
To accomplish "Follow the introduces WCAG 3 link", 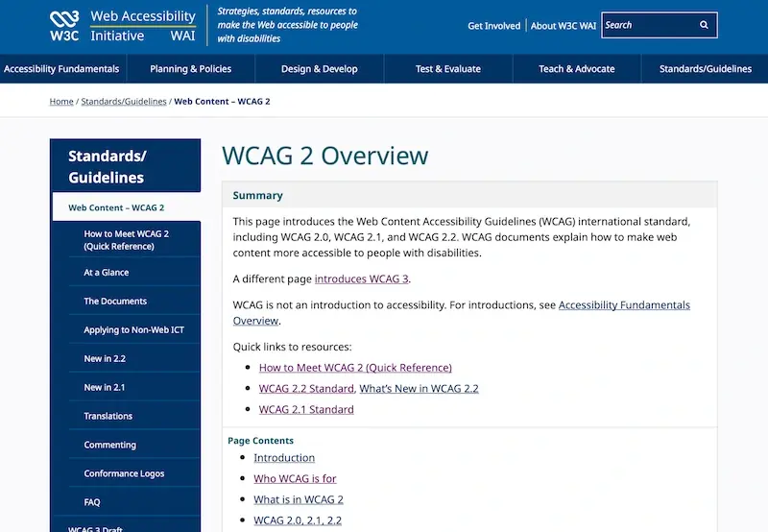I will click(362, 279).
